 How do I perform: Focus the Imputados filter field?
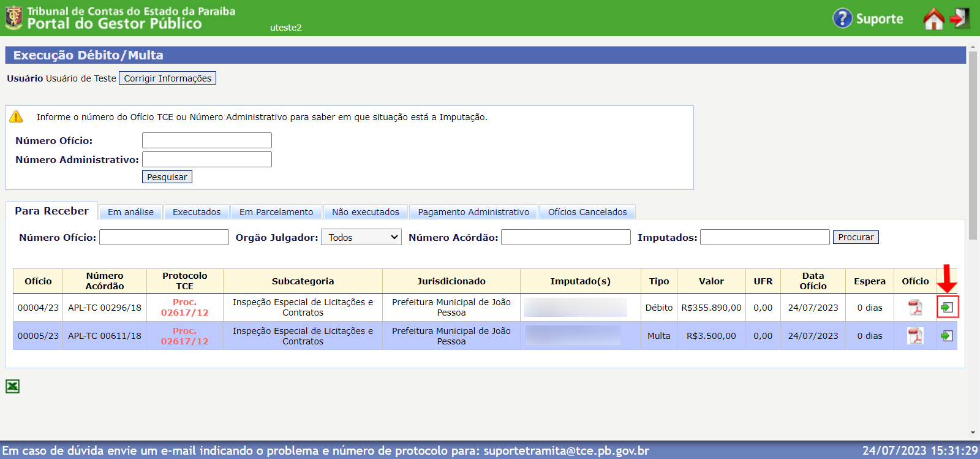(x=765, y=237)
